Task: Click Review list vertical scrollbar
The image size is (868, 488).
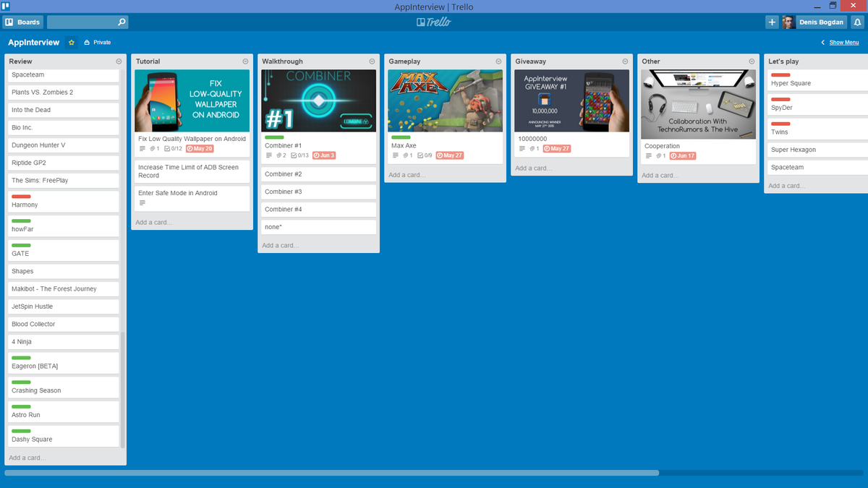Action: click(x=122, y=390)
